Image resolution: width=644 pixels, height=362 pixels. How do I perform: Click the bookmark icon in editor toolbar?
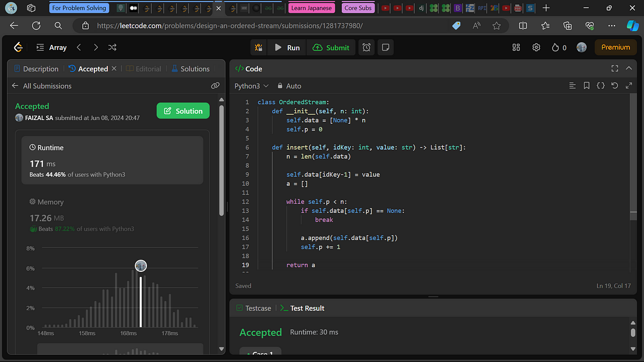pos(587,86)
